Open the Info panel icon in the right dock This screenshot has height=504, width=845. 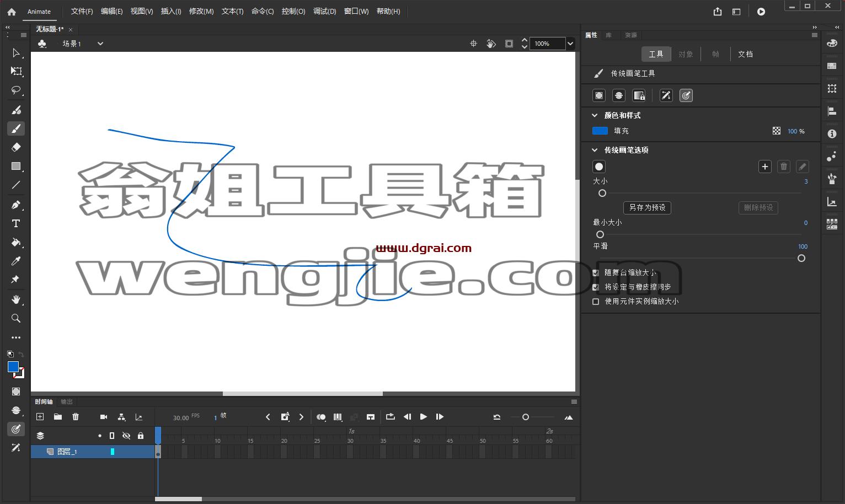click(832, 134)
